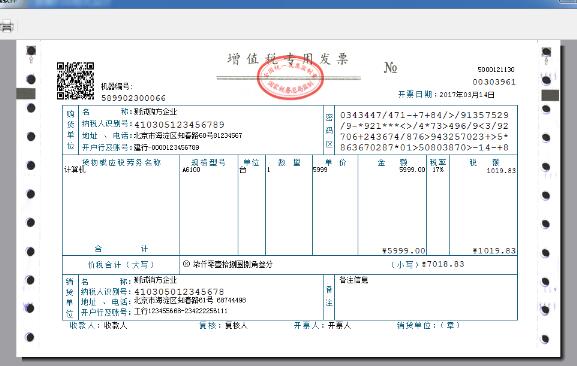Click the 规格型号 column header

pos(208,162)
